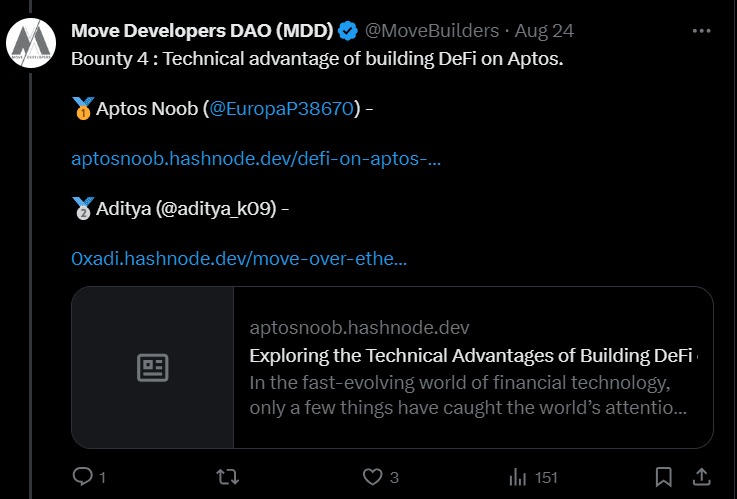Click the link card's article placeholder thumbnail
Viewport: 737px width, 499px height.
coord(152,367)
